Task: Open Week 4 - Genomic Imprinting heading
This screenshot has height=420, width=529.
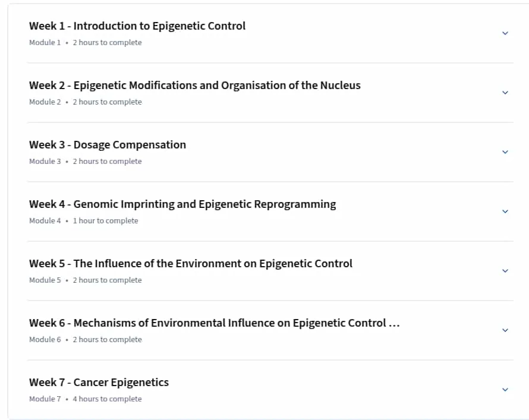Action: click(182, 204)
